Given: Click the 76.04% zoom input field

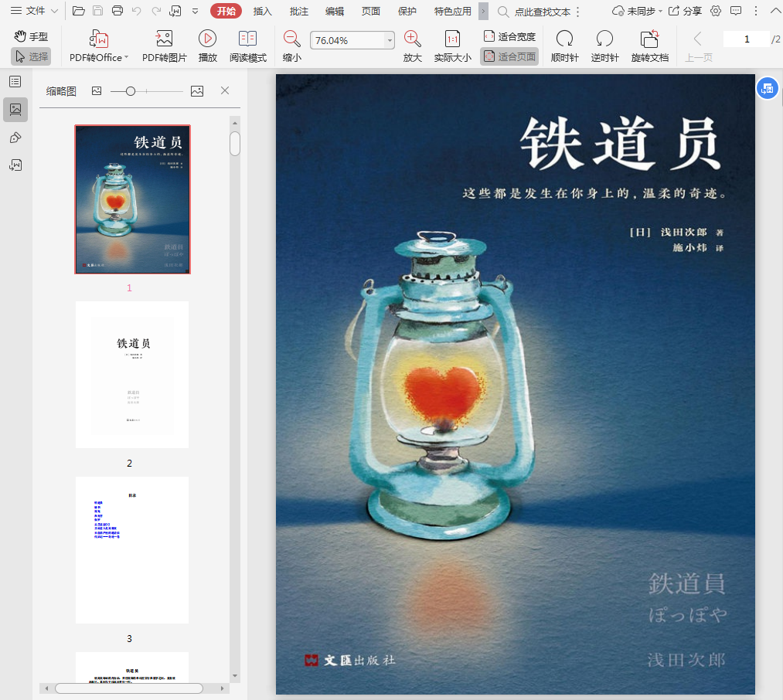Looking at the screenshot, I should [x=348, y=40].
